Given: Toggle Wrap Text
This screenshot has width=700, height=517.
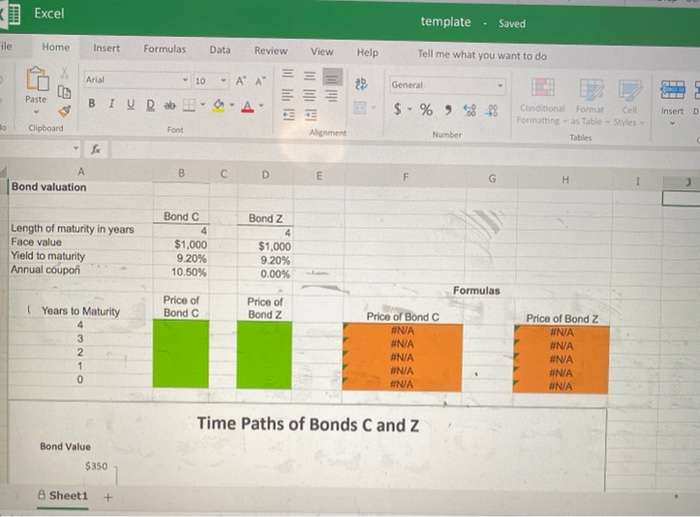Looking at the screenshot, I should pyautogui.click(x=361, y=84).
